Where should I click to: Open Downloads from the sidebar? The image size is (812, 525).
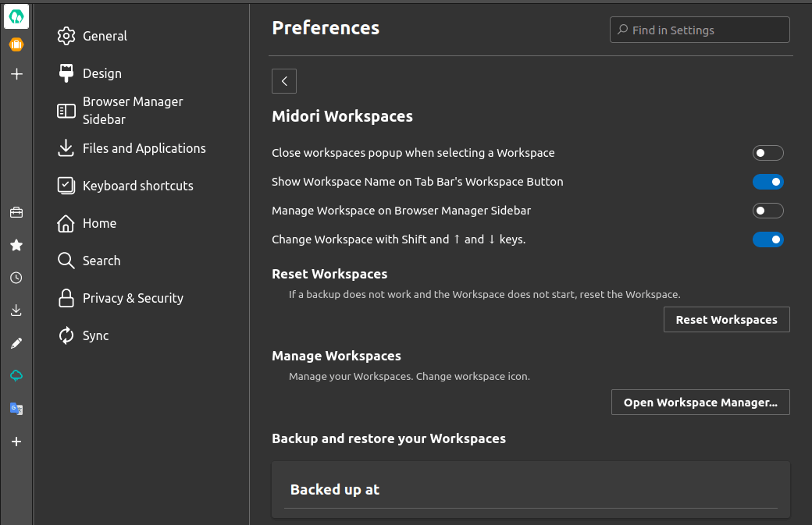16,310
